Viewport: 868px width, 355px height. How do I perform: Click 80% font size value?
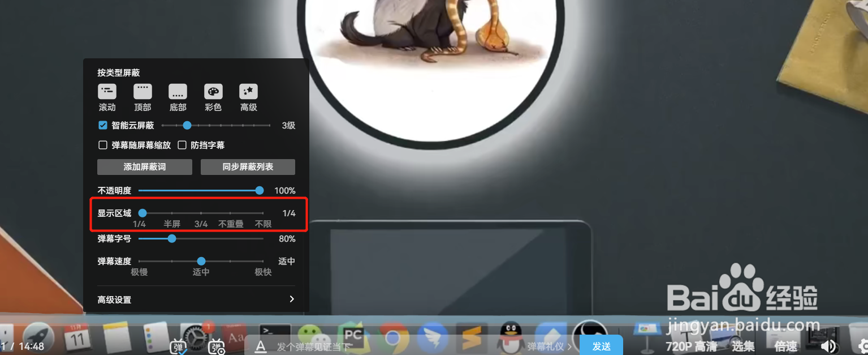287,238
